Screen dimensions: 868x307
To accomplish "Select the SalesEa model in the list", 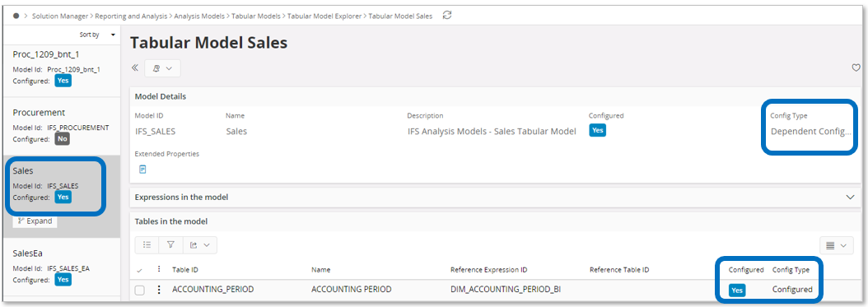I will [x=60, y=267].
